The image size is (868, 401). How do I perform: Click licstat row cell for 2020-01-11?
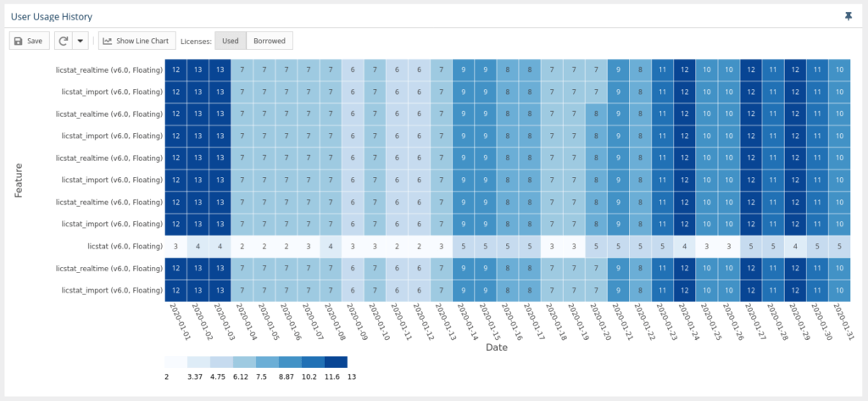pyautogui.click(x=397, y=247)
